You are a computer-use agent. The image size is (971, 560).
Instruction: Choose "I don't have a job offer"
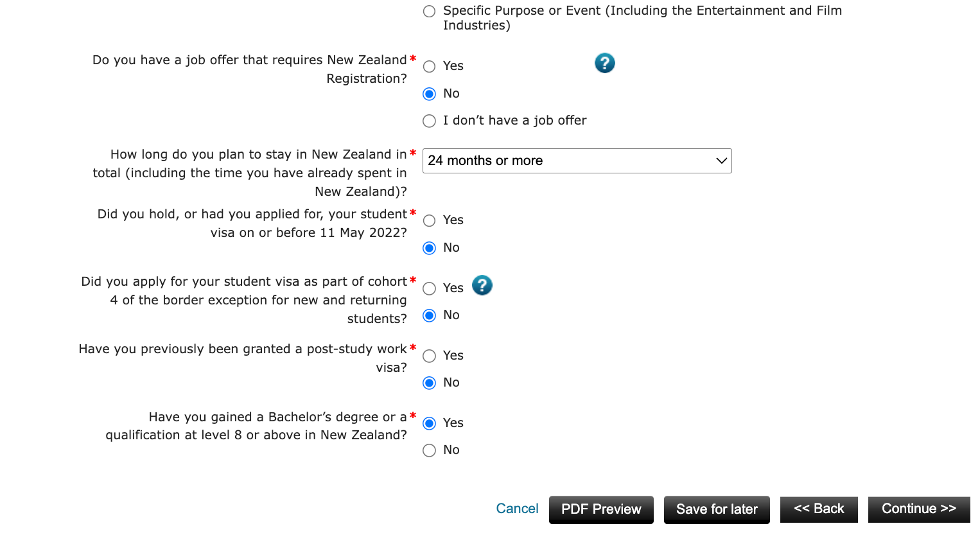pos(430,121)
